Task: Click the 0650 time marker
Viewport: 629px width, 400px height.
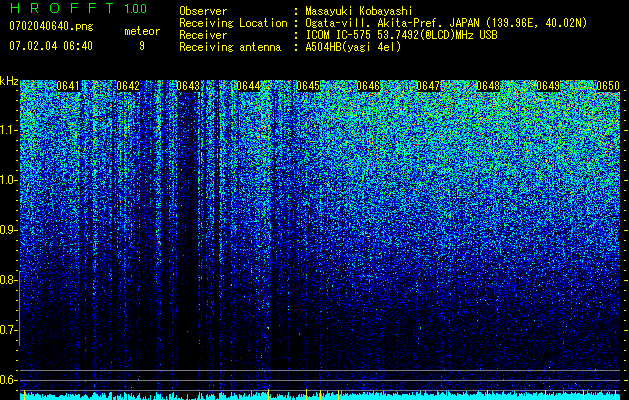Action: [608, 86]
